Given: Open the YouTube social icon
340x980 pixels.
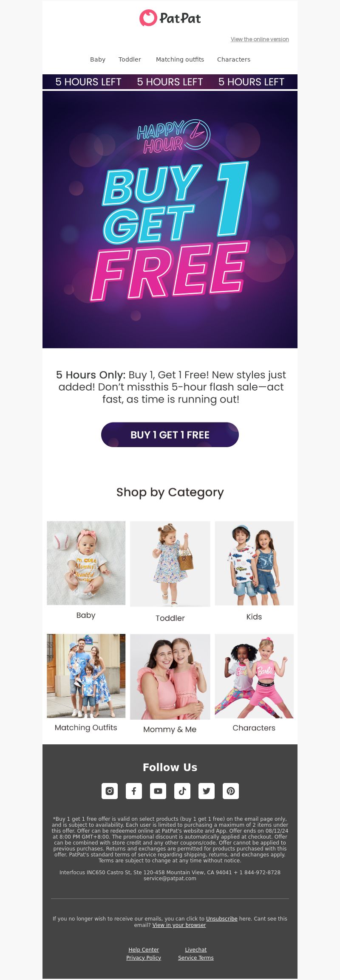Looking at the screenshot, I should tap(158, 791).
